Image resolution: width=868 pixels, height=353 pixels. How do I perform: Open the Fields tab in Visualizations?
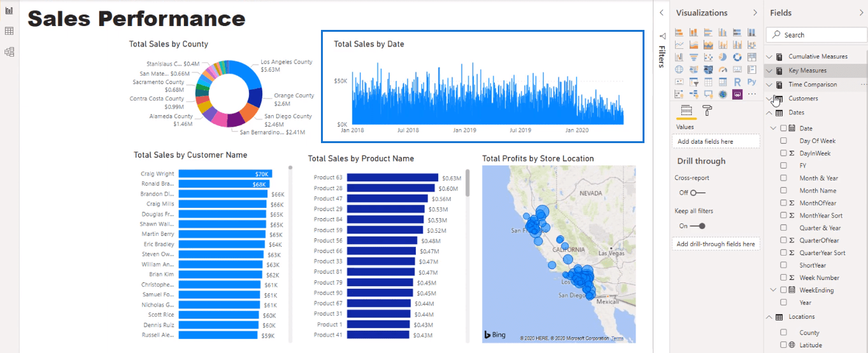click(686, 111)
